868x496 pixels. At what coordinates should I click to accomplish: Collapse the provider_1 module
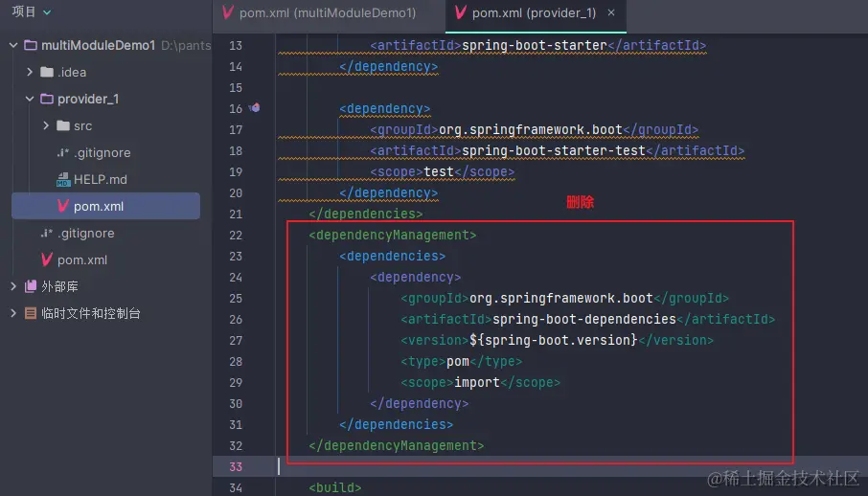30,99
